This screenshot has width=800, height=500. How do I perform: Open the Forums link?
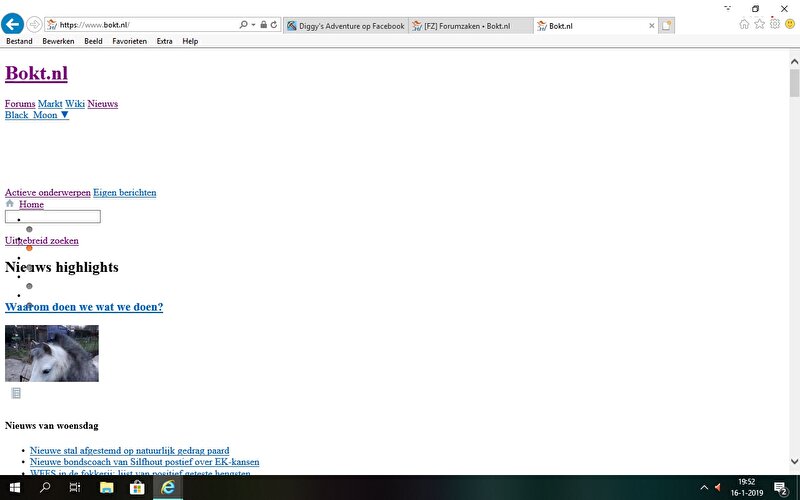coord(20,104)
